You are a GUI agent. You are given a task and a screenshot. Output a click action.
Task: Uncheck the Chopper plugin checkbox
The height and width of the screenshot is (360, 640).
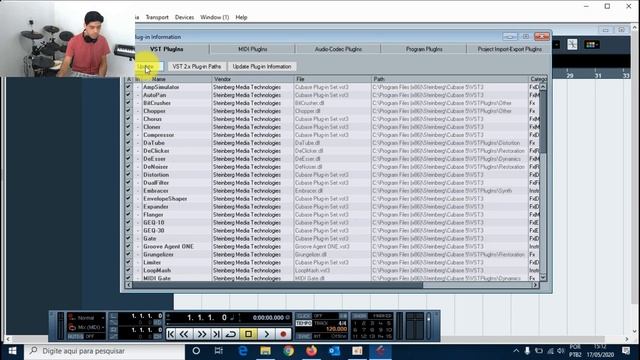[x=128, y=111]
